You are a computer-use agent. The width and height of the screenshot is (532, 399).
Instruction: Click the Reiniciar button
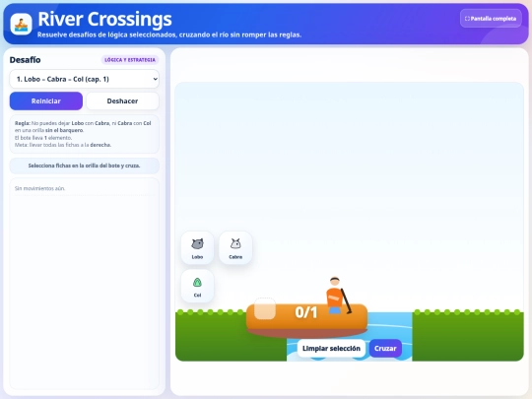pyautogui.click(x=46, y=101)
